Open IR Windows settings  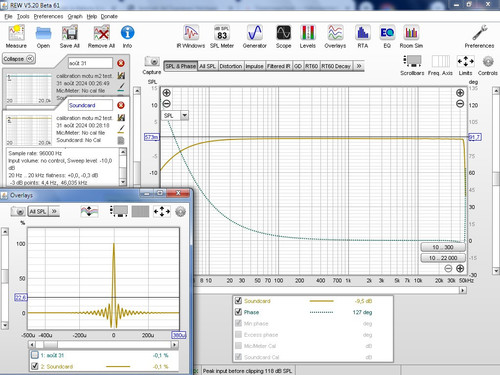pyautogui.click(x=191, y=36)
